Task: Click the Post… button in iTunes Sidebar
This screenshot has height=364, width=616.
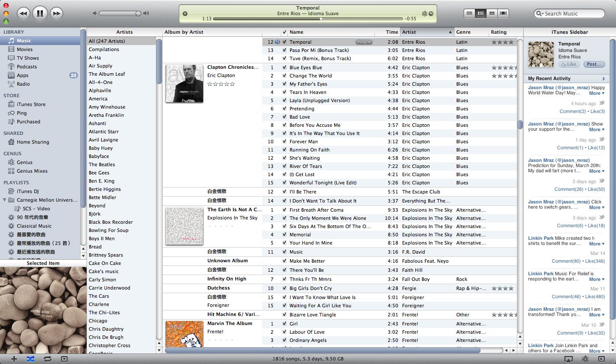Action: [x=594, y=64]
